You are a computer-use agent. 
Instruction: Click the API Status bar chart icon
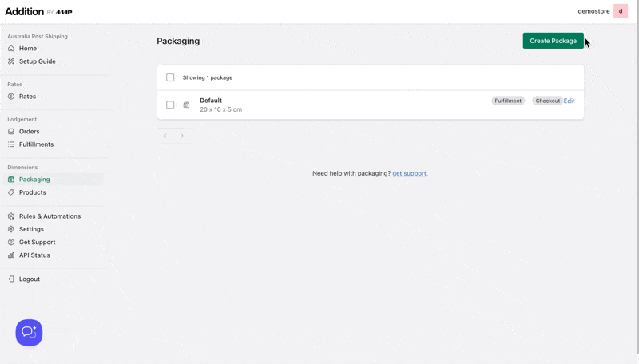click(11, 255)
